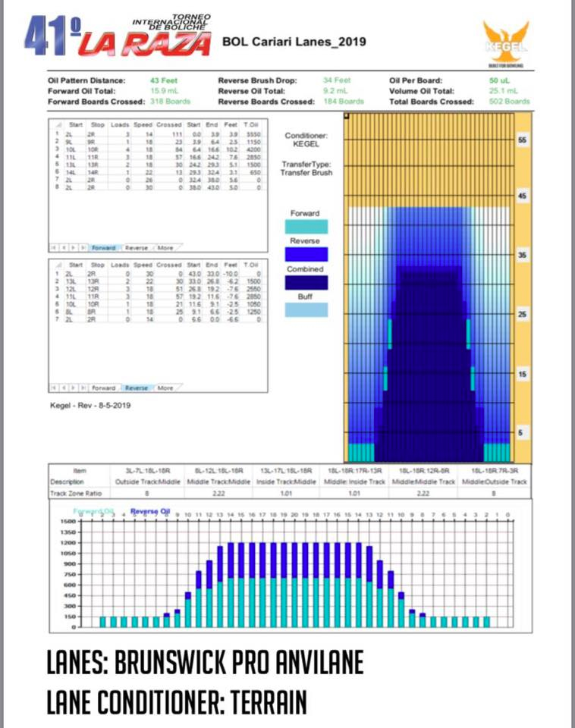Viewport: 575px width, 728px height.
Task: Click the 'Kegel - Rev - 8-5-2019' revision note
Action: point(90,405)
